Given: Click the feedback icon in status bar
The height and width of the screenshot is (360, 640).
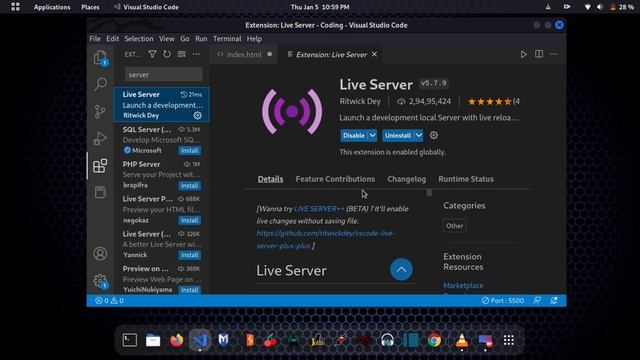Looking at the screenshot, I should pyautogui.click(x=537, y=301).
